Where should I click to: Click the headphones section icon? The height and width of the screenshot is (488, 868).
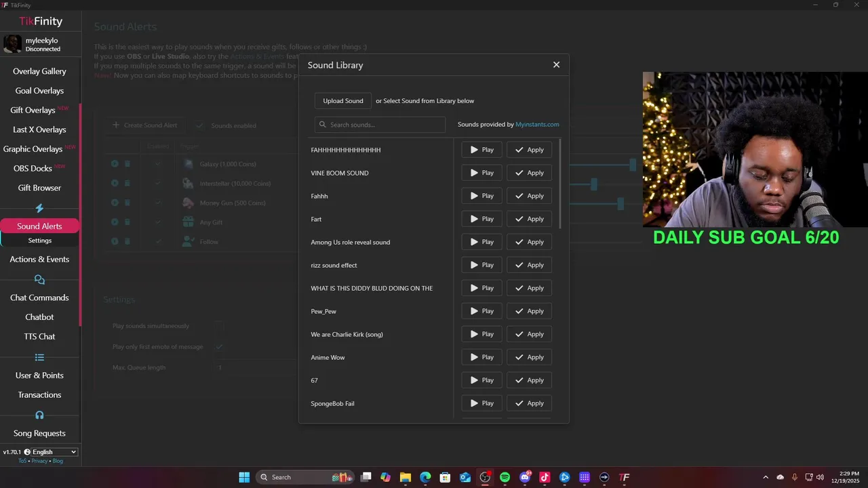click(39, 415)
